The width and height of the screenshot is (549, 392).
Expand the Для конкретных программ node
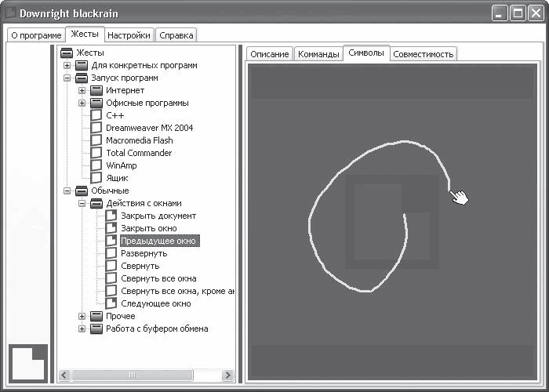67,65
